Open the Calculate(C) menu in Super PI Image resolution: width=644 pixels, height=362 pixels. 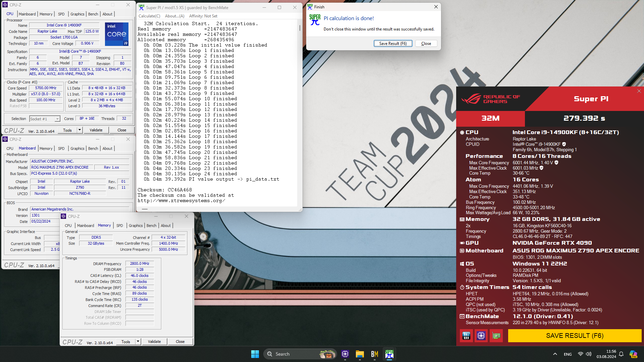149,16
